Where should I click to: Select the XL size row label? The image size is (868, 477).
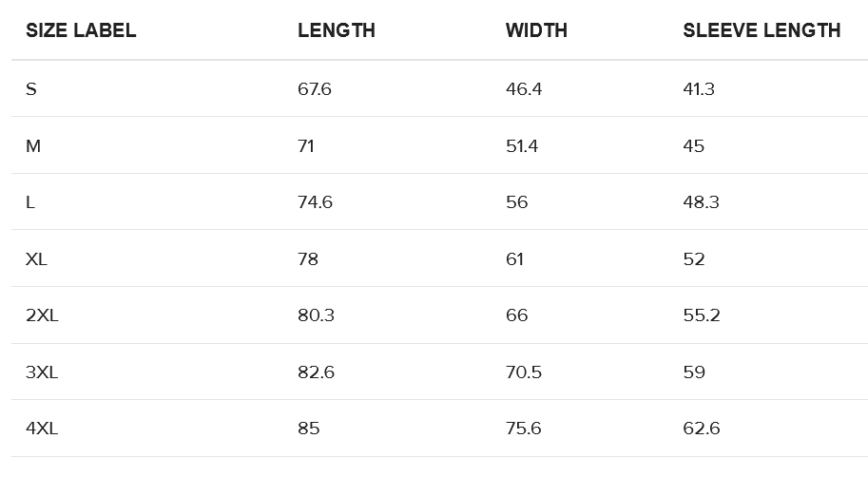tap(36, 259)
